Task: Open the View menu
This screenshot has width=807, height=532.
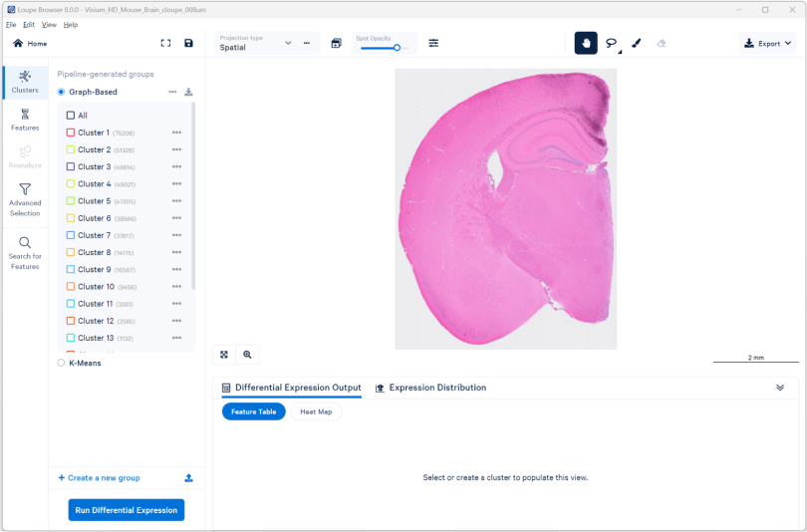Action: [x=49, y=24]
